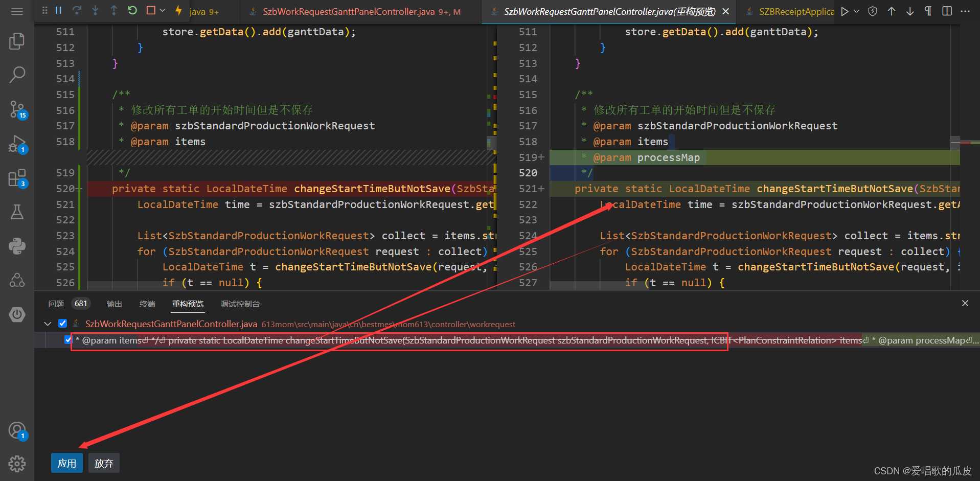
Task: Click changeStartTimeButNotSave in left editor line 520
Action: [x=372, y=189]
